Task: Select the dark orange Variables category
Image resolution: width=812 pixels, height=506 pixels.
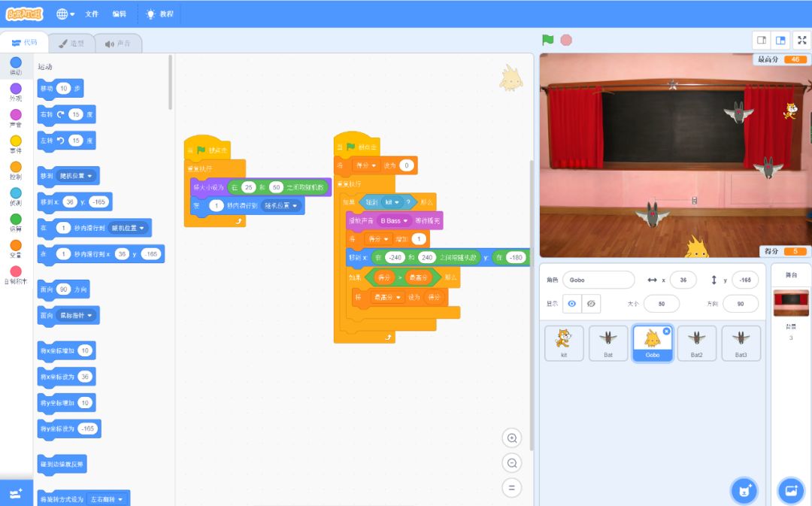Action: click(x=16, y=248)
